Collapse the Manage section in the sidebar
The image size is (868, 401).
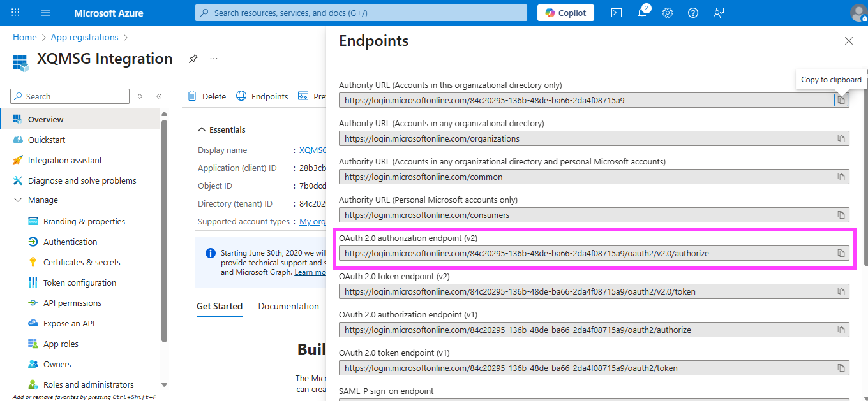coord(18,200)
